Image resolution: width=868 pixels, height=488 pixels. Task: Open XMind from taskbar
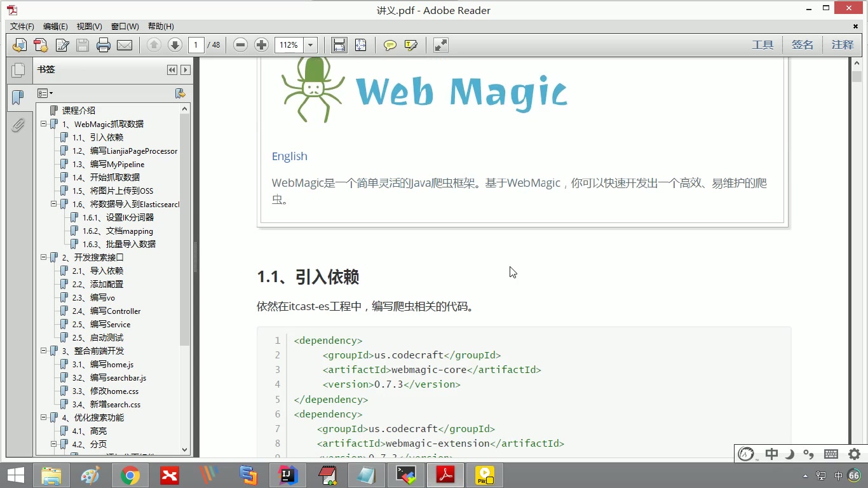170,475
